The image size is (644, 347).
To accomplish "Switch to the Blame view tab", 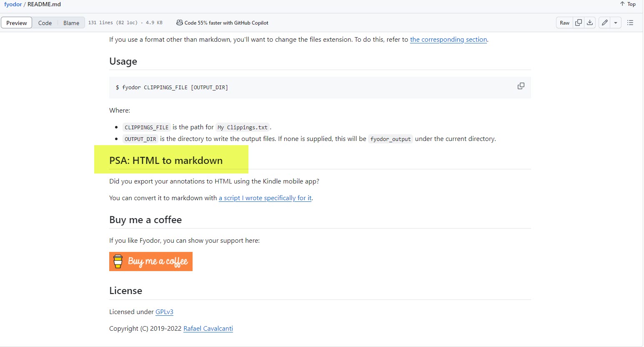I will pyautogui.click(x=71, y=23).
